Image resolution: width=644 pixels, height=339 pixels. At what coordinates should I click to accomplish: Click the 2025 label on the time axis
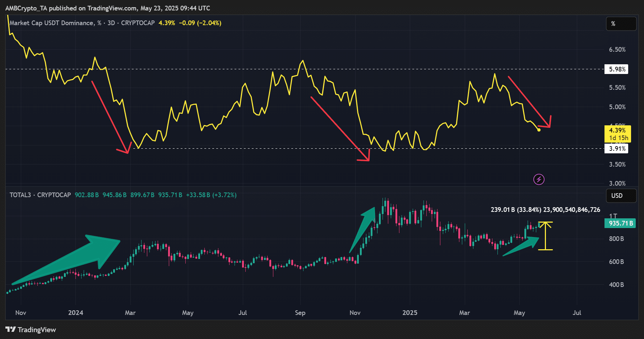410,313
